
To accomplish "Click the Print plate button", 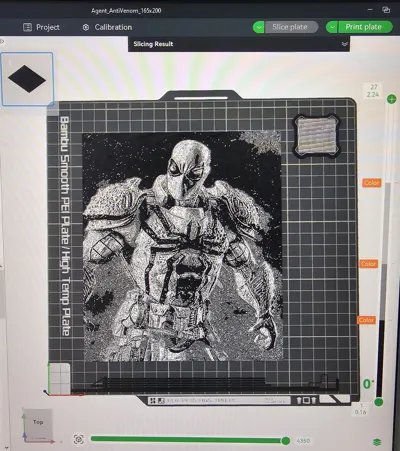I will point(365,27).
